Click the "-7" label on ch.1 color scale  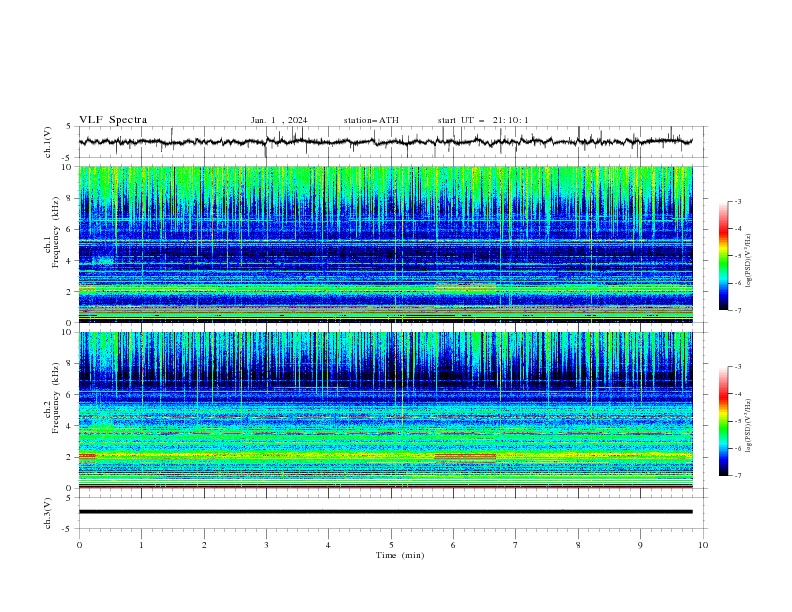click(x=737, y=310)
